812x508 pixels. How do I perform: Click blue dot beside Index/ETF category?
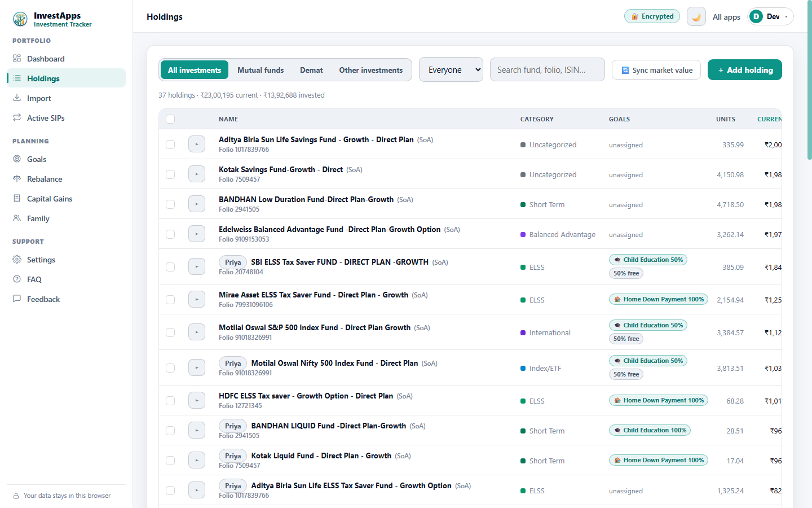(x=523, y=368)
